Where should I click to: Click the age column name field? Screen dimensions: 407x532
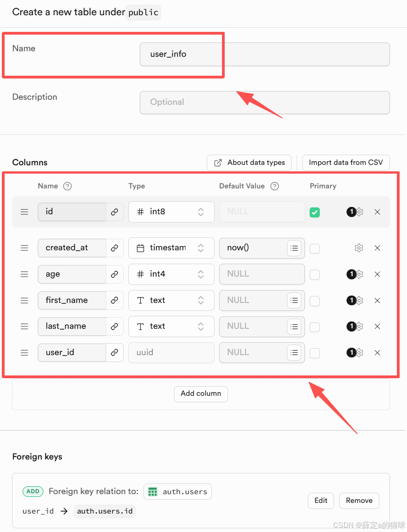(x=72, y=274)
